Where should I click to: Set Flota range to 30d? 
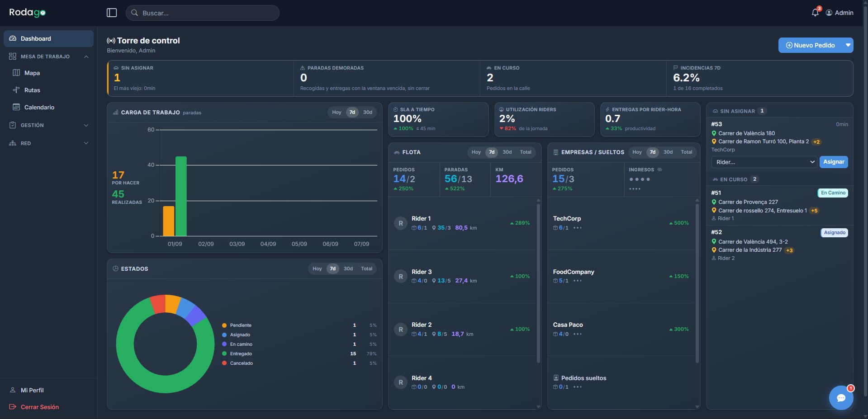point(507,152)
